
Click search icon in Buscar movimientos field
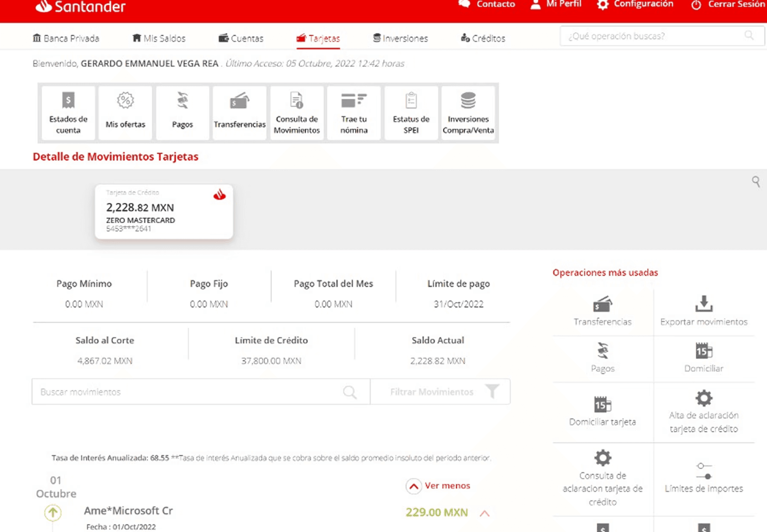(350, 392)
